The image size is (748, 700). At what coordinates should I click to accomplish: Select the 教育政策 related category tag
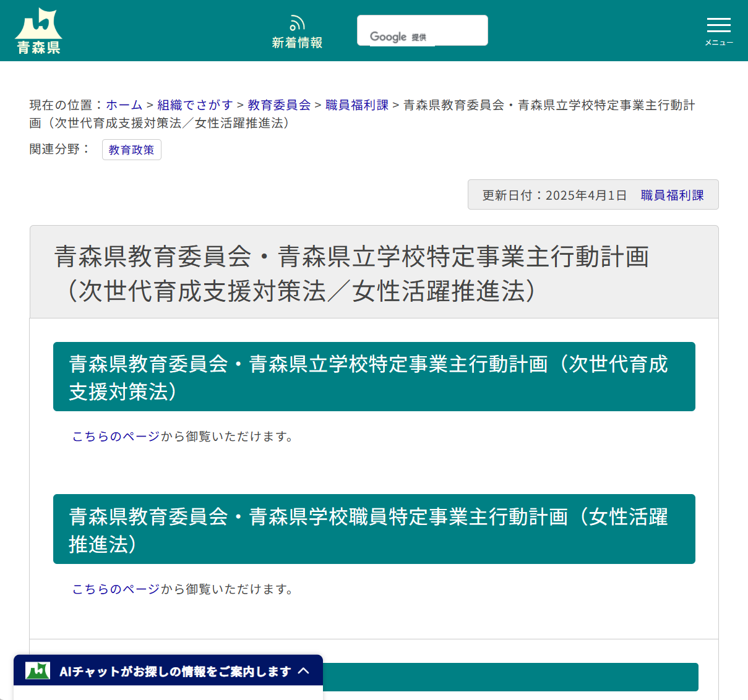pos(131,150)
